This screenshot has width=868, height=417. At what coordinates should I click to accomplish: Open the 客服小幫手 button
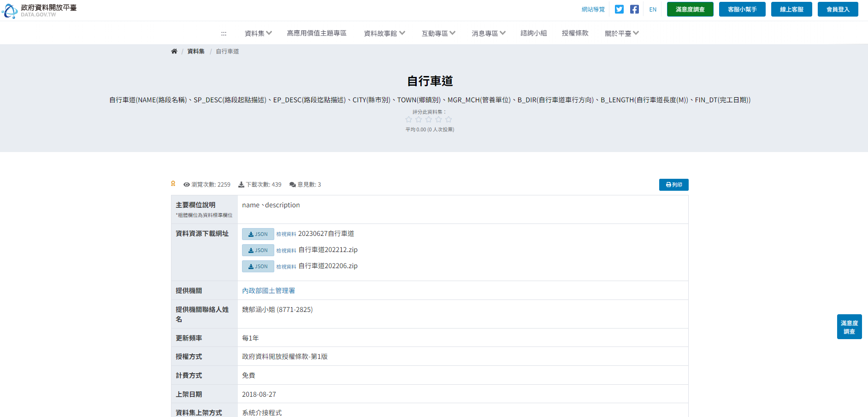(742, 9)
